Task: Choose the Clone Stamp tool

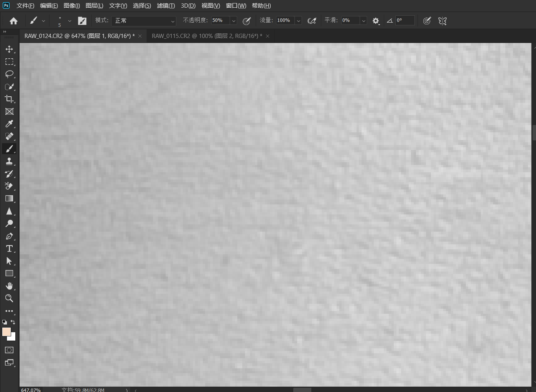Action: 9,161
